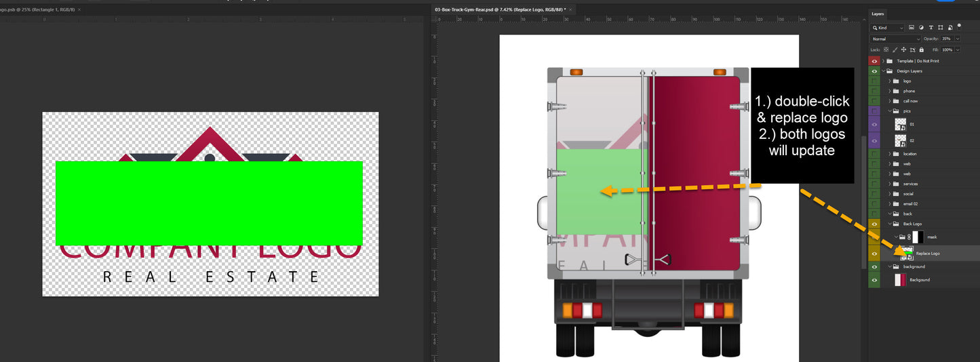980x362 pixels.
Task: Click the Replace Logo layer thumbnail
Action: point(905,253)
